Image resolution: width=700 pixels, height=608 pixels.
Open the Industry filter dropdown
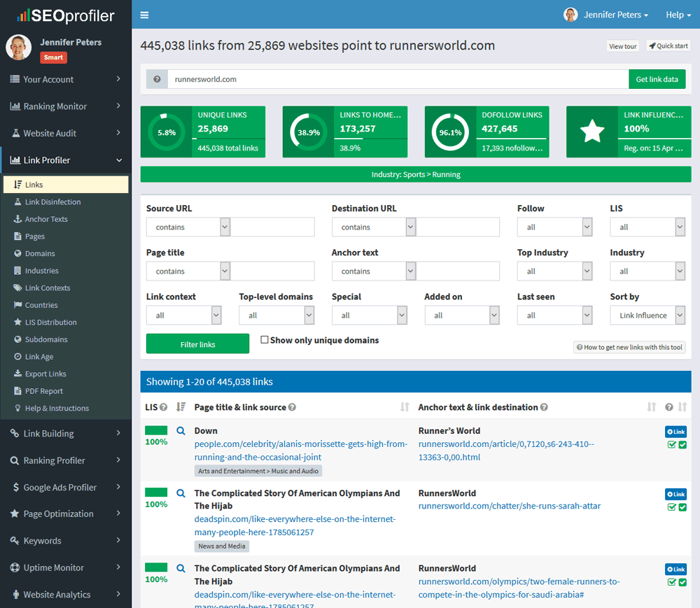click(647, 271)
